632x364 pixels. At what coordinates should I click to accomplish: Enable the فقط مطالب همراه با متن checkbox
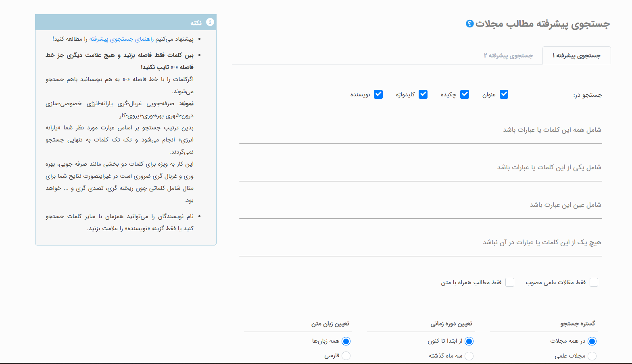(x=510, y=282)
